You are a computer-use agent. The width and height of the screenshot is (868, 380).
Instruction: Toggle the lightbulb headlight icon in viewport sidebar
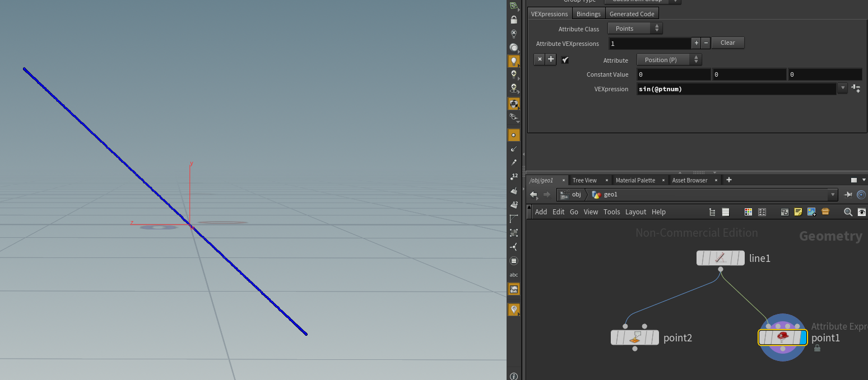[514, 61]
